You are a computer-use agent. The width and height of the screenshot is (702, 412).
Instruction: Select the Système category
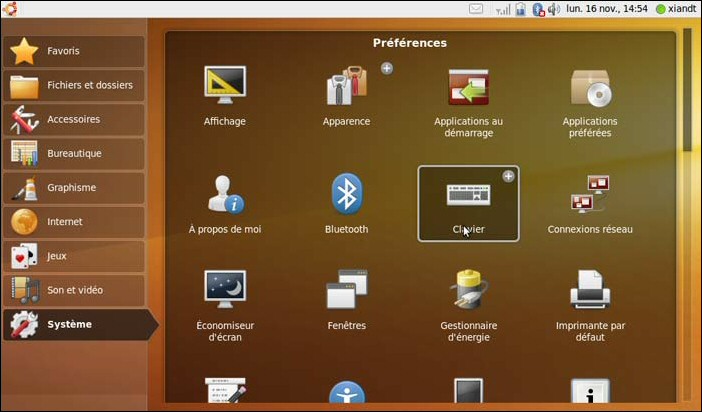coord(80,324)
